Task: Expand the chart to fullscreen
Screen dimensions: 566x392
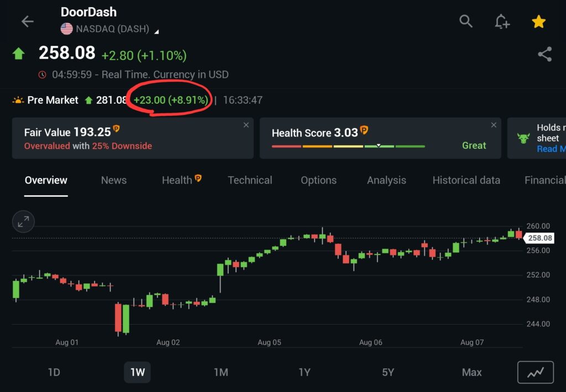Action: point(23,221)
